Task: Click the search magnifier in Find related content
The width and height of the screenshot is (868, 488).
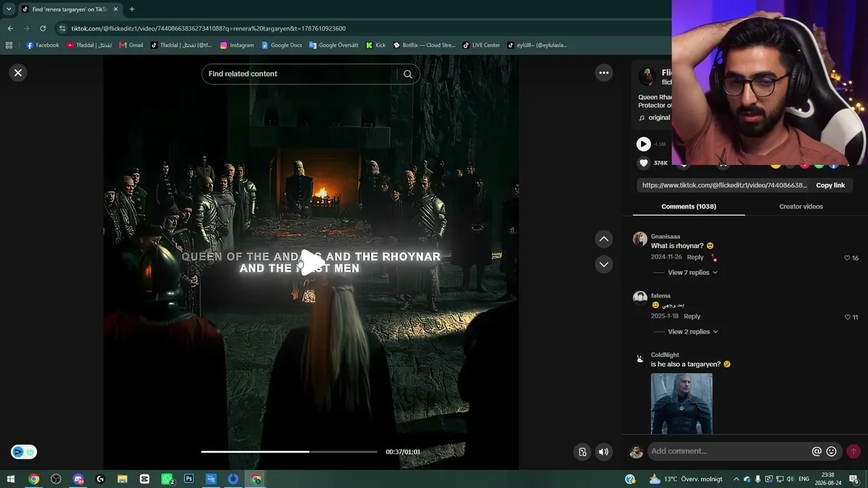Action: 408,74
